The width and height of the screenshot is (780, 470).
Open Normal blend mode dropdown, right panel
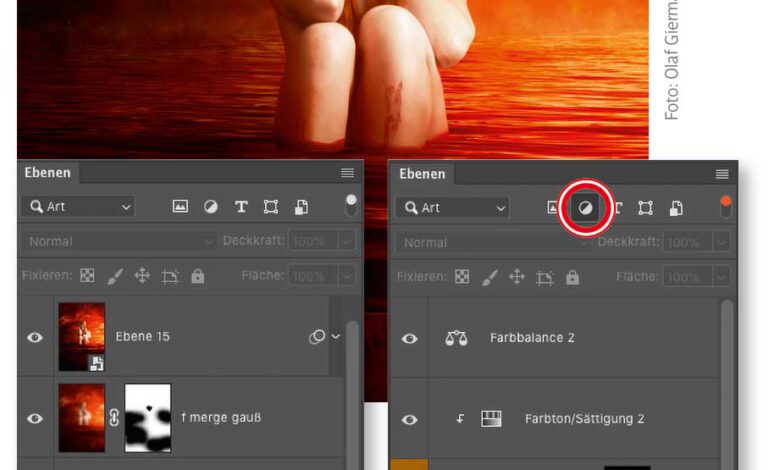(x=492, y=243)
